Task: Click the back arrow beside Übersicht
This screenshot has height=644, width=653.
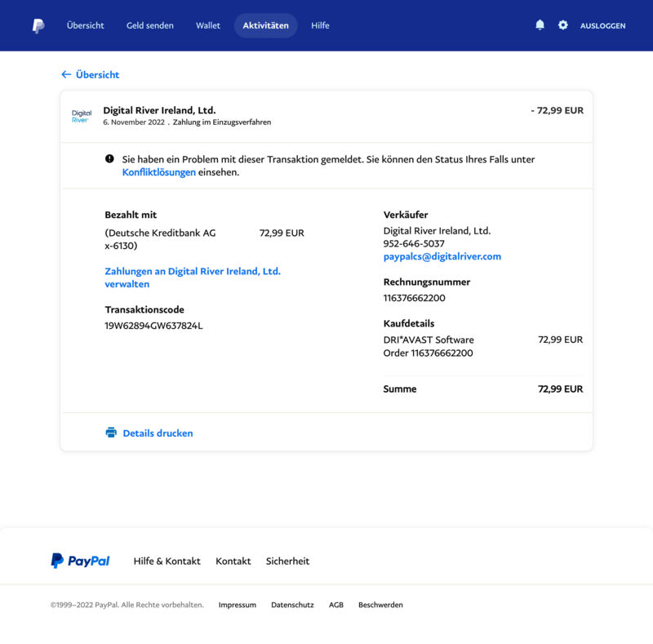Action: tap(66, 74)
